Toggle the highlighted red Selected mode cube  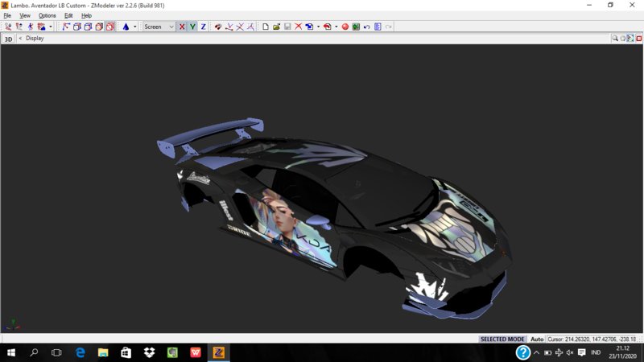coord(110,27)
